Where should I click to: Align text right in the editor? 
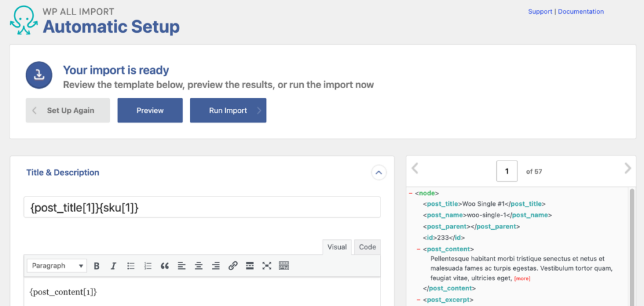pos(216,266)
